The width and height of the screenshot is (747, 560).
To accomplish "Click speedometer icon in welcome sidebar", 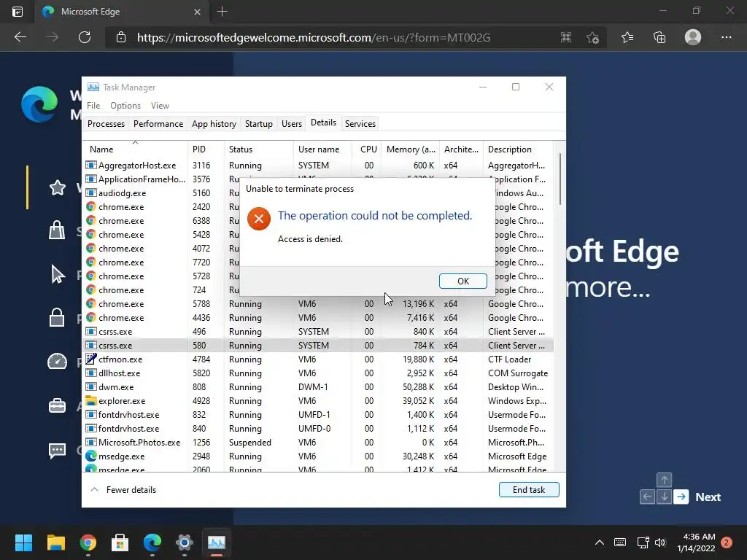I will (x=57, y=362).
